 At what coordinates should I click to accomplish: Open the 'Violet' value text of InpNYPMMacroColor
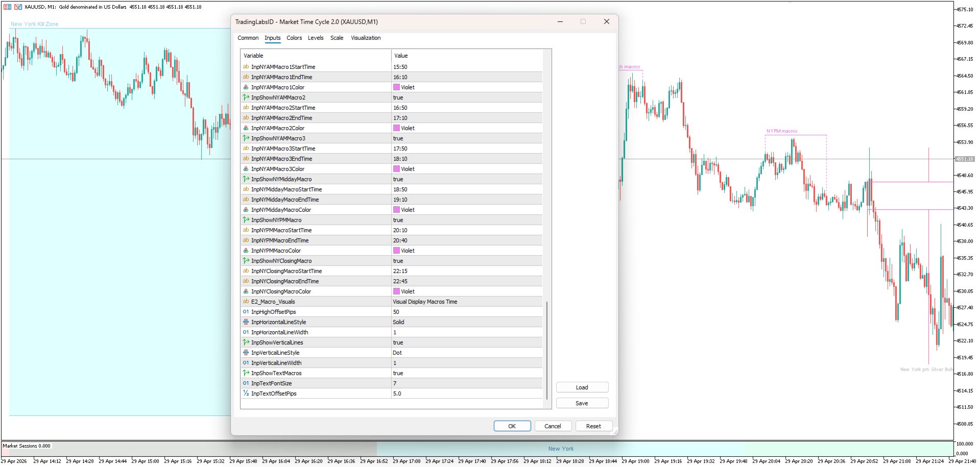408,251
